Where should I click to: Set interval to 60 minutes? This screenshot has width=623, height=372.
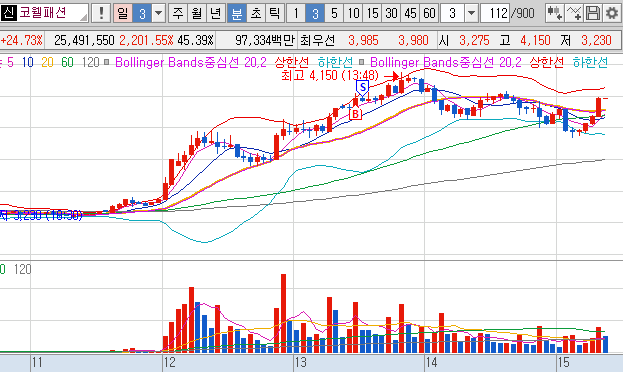[x=429, y=14]
